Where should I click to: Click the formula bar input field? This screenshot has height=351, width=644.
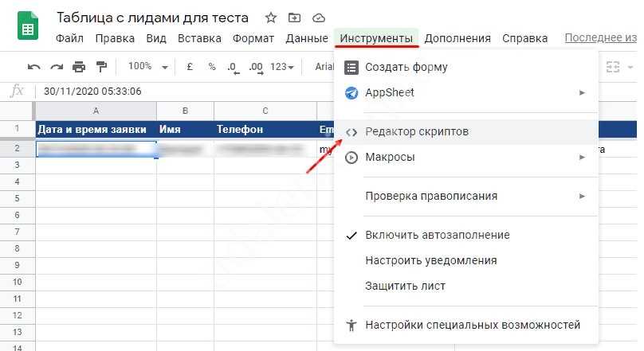pyautogui.click(x=319, y=92)
